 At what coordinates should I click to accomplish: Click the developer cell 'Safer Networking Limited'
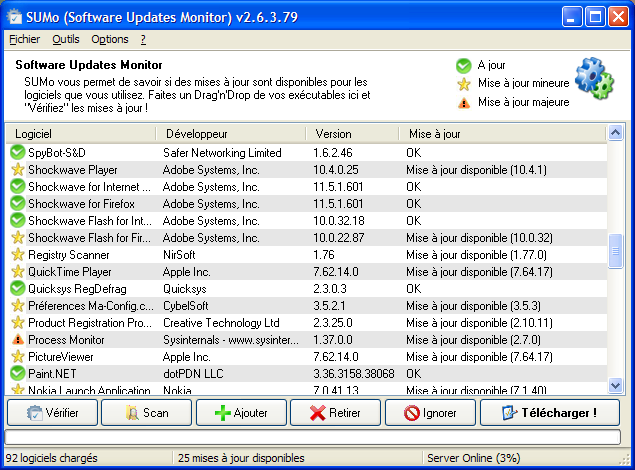point(222,153)
